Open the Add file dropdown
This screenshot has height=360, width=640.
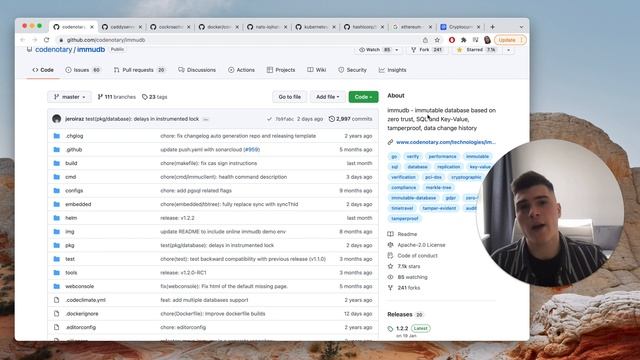[x=327, y=97]
